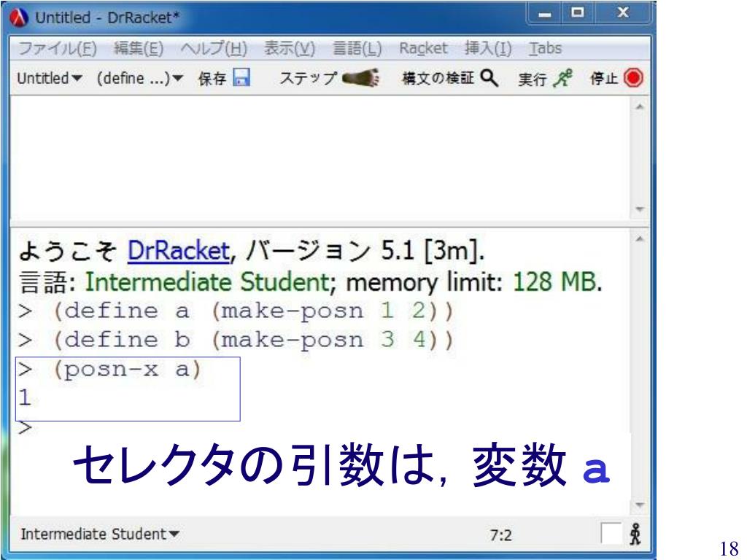Viewport: 747px width, 560px height.
Task: Open the Racket menu
Action: pyautogui.click(x=423, y=48)
